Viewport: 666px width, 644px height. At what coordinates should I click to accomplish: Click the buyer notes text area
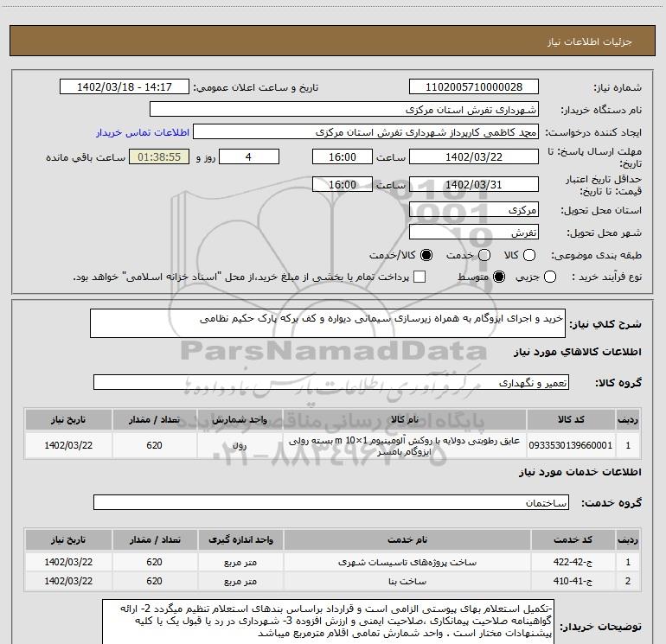[328, 622]
